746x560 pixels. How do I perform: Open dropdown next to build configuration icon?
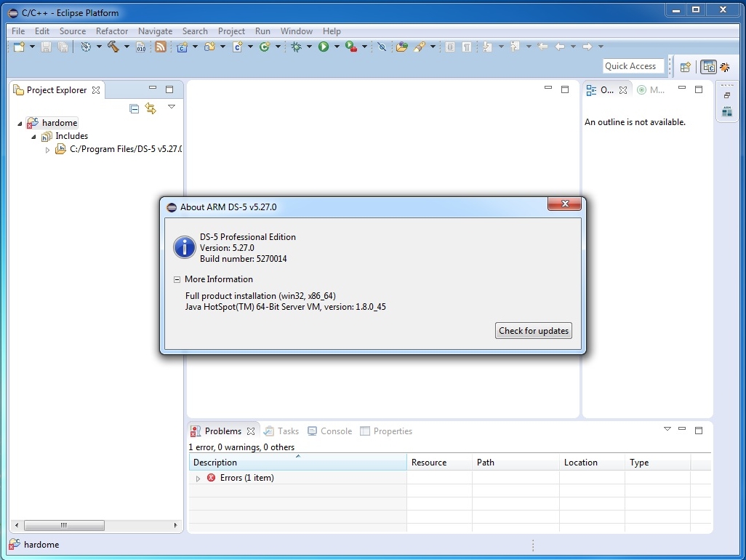[x=99, y=47]
